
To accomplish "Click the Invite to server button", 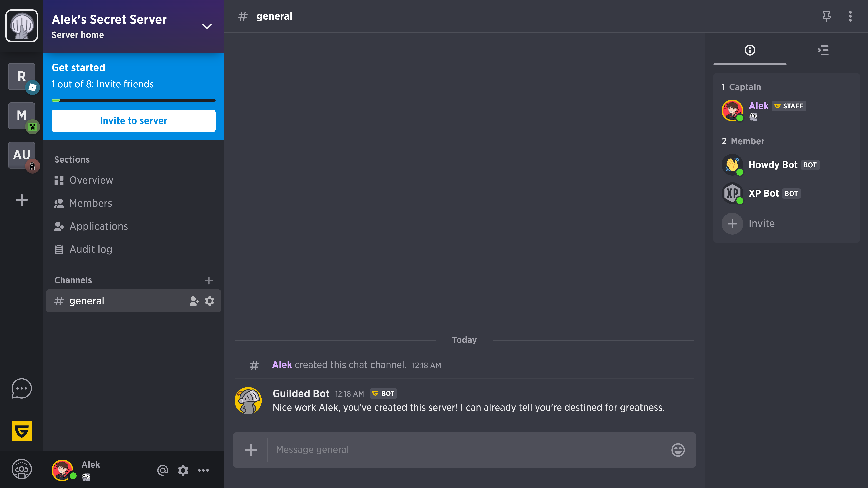I will [x=134, y=120].
